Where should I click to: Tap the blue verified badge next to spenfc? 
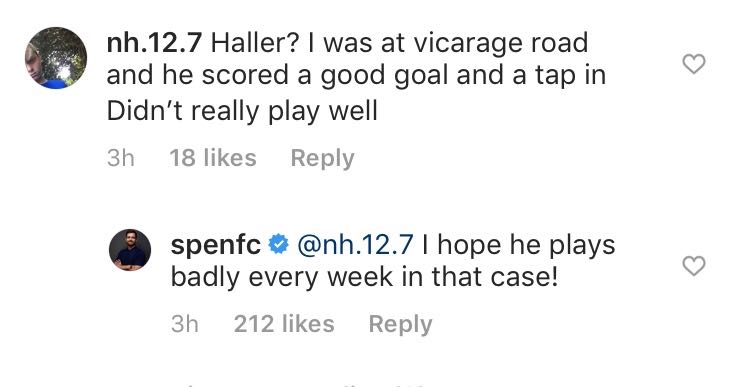pos(278,245)
